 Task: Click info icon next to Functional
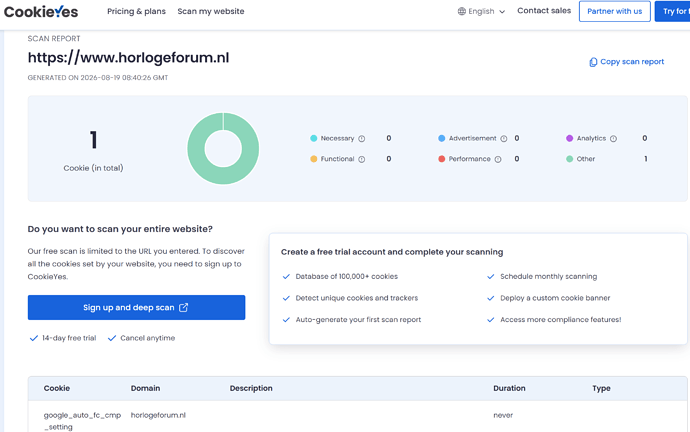362,159
